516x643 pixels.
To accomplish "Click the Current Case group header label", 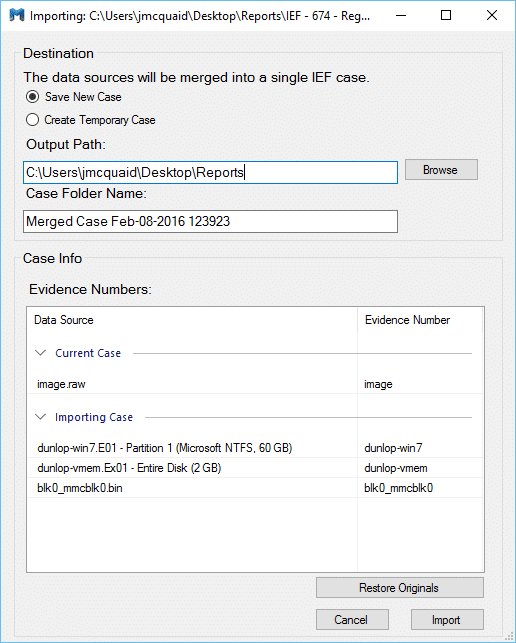I will tap(88, 353).
